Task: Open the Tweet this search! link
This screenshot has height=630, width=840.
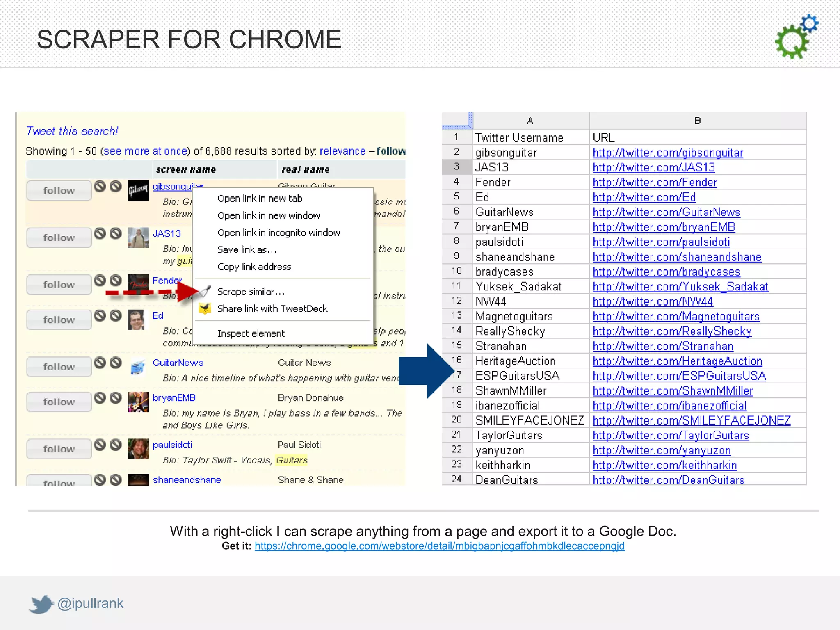Action: [72, 131]
